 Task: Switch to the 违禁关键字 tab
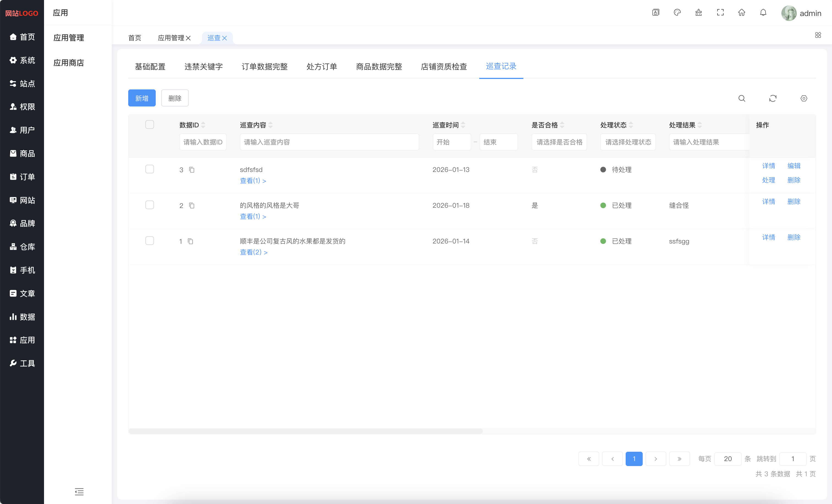point(203,67)
